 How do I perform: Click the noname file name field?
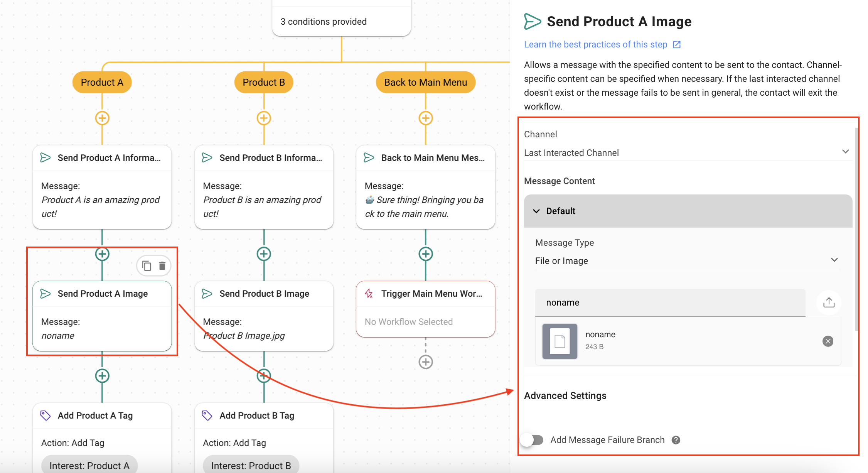pyautogui.click(x=670, y=302)
